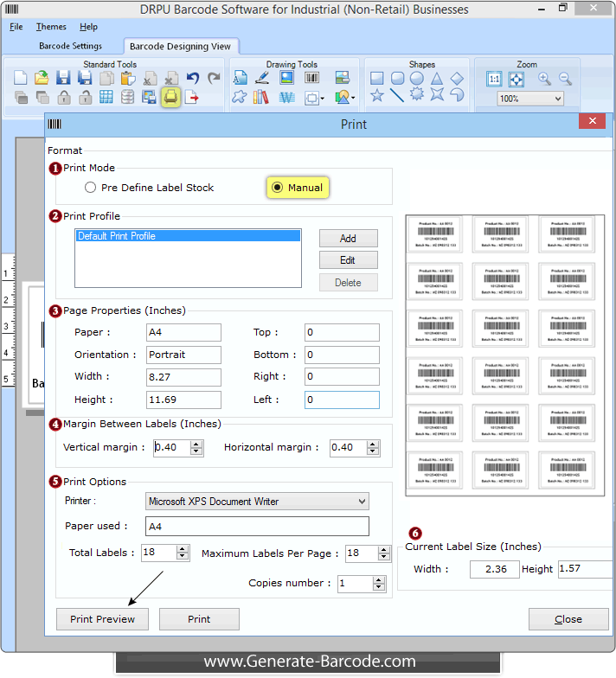Click the page Height 11.69 field
This screenshot has width=616, height=678.
(183, 400)
